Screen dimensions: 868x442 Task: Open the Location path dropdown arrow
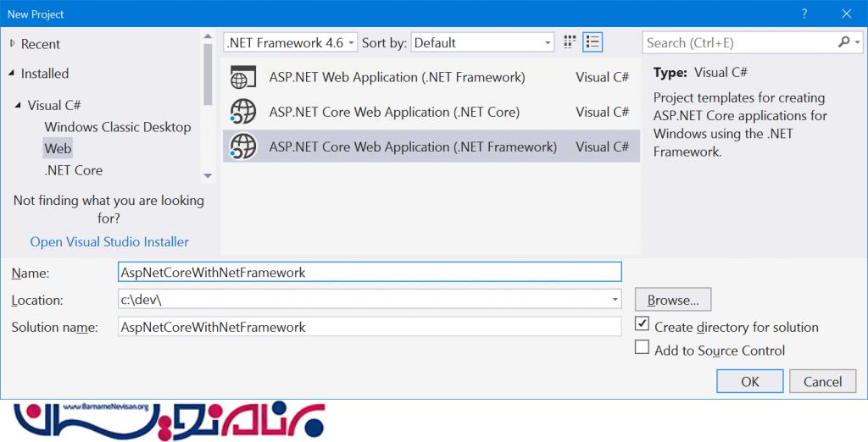click(x=615, y=300)
